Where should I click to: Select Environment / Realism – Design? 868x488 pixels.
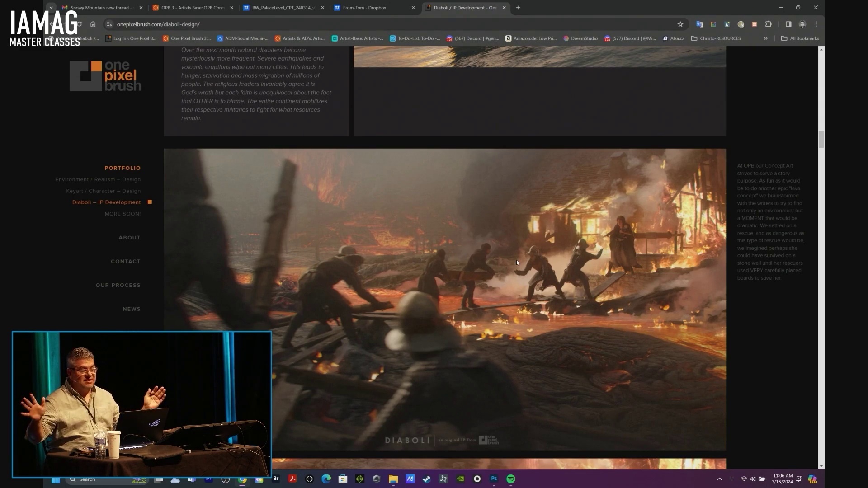point(98,179)
